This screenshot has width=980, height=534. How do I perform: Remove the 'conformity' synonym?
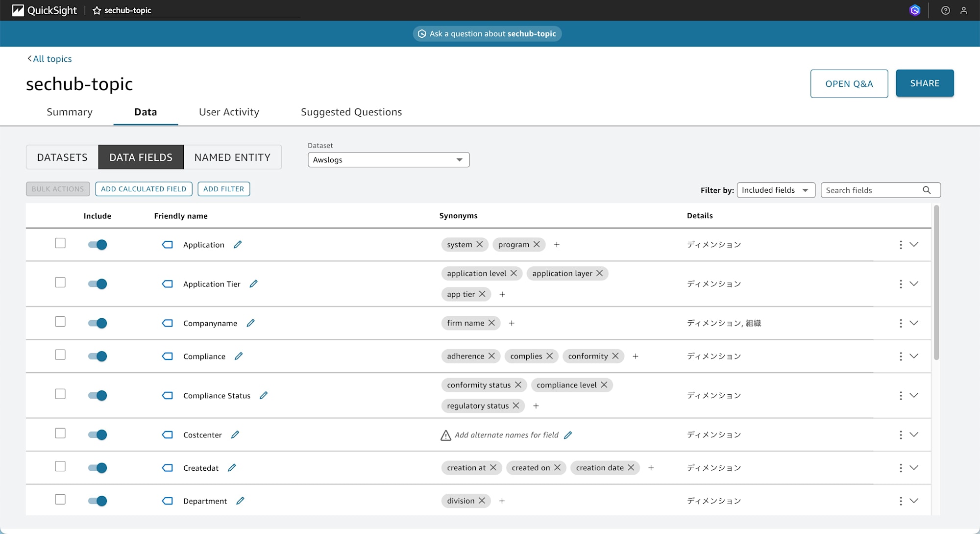click(615, 356)
